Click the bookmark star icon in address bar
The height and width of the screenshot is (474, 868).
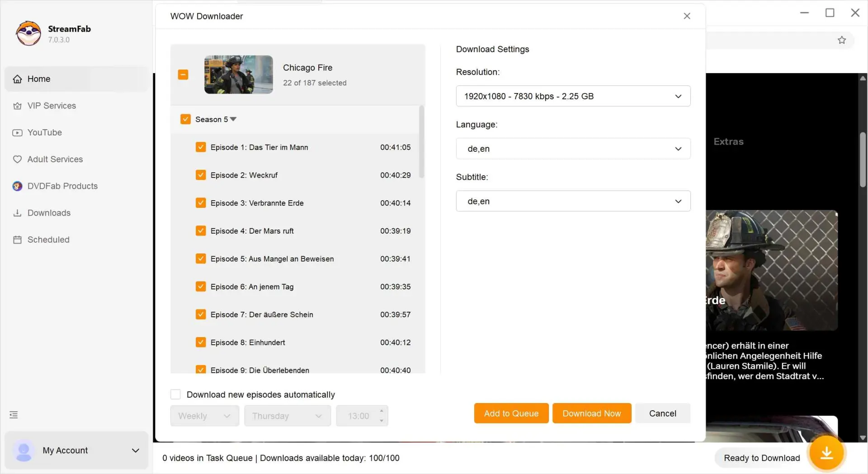[x=842, y=40]
